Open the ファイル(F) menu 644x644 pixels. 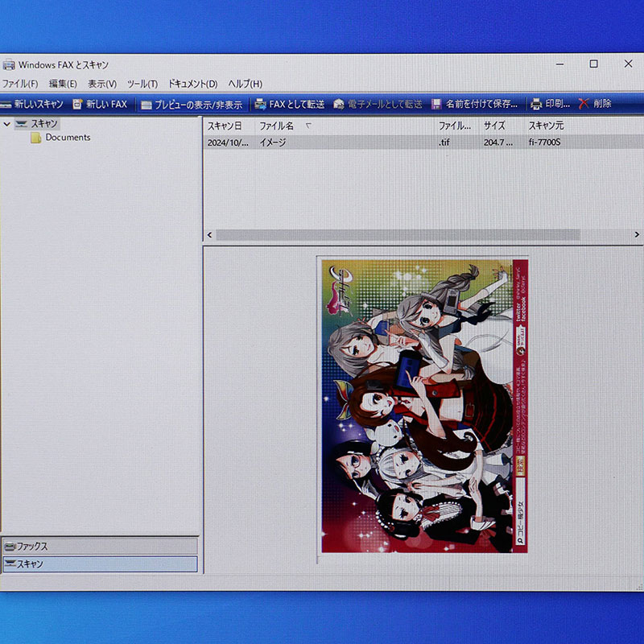(x=20, y=84)
